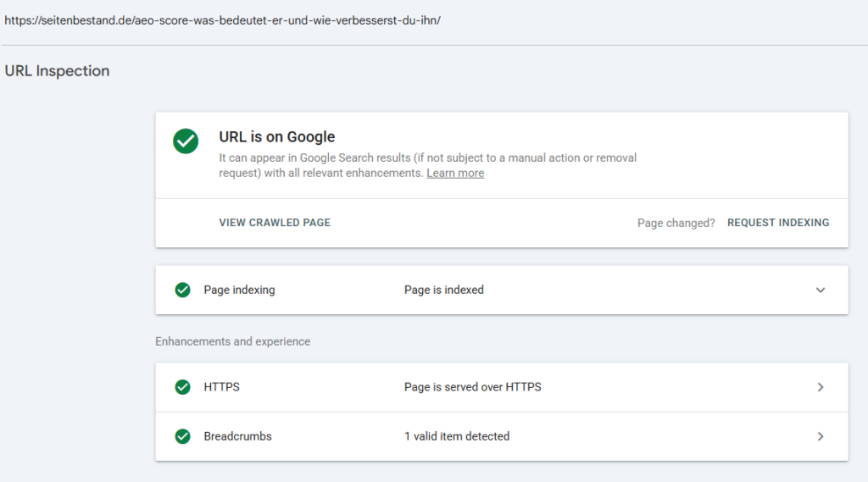Follow the Learn more link

coord(455,173)
